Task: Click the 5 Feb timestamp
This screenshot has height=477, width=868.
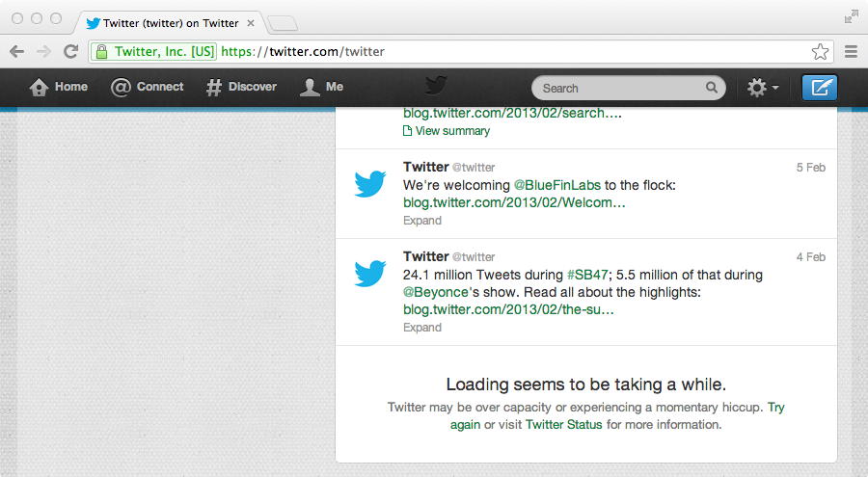Action: click(810, 168)
